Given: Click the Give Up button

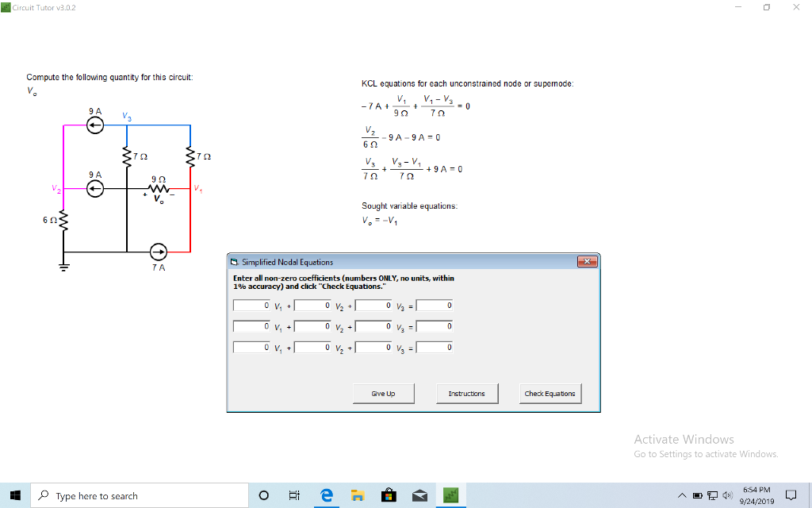Looking at the screenshot, I should pyautogui.click(x=383, y=393).
